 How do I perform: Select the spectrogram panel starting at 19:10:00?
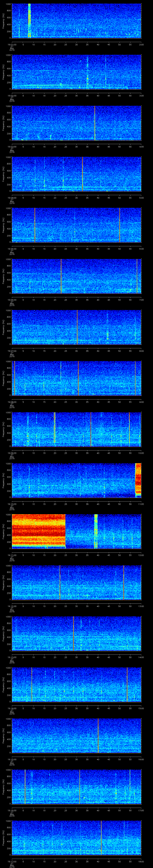click(x=77, y=480)
